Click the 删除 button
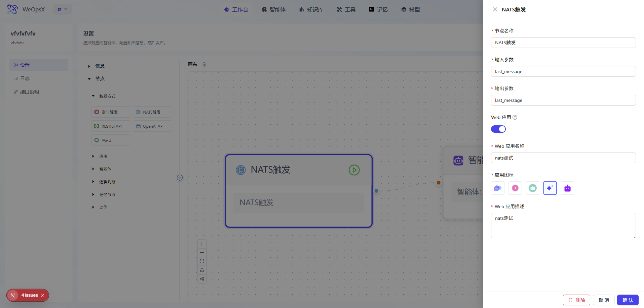 577,300
